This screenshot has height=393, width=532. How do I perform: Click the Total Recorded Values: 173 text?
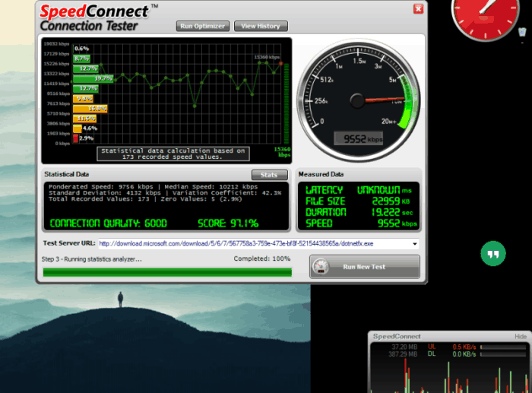pyautogui.click(x=99, y=199)
